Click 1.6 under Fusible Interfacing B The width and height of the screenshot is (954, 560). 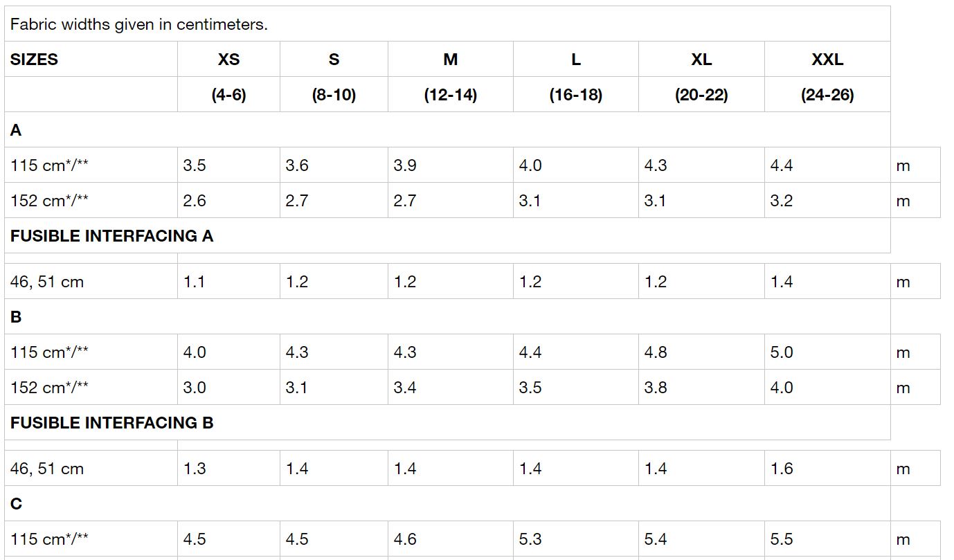pos(782,469)
